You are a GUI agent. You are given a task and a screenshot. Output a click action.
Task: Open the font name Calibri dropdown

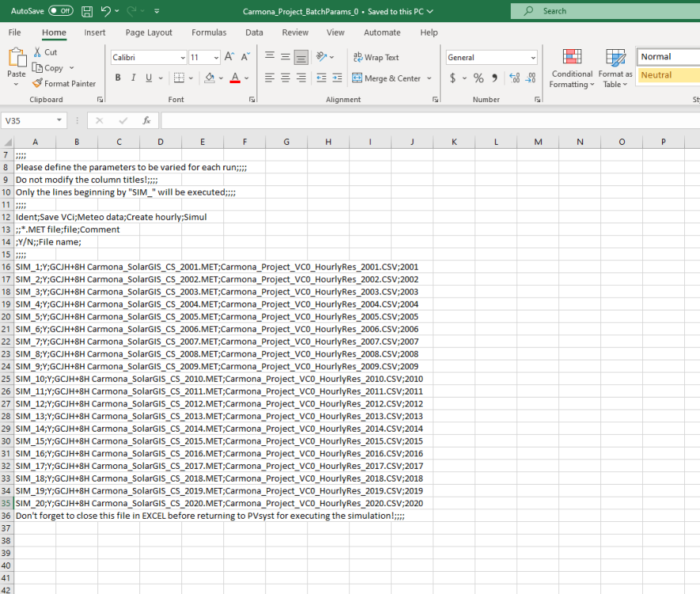[182, 57]
